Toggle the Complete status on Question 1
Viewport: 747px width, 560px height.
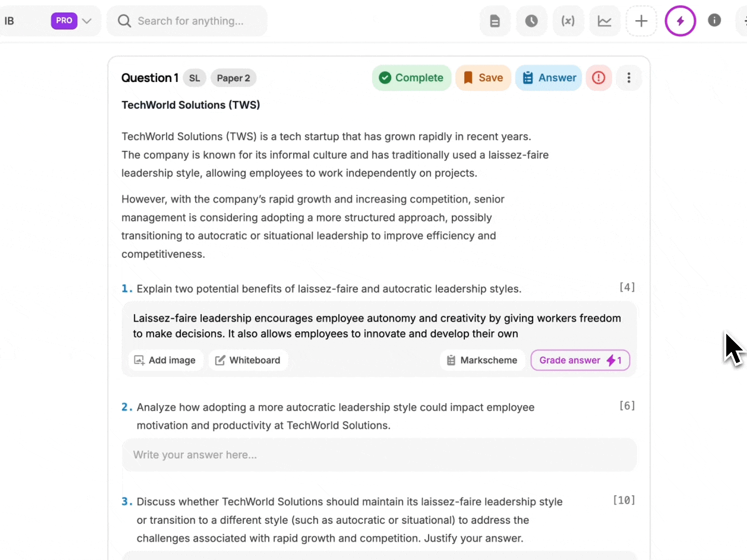pyautogui.click(x=411, y=78)
